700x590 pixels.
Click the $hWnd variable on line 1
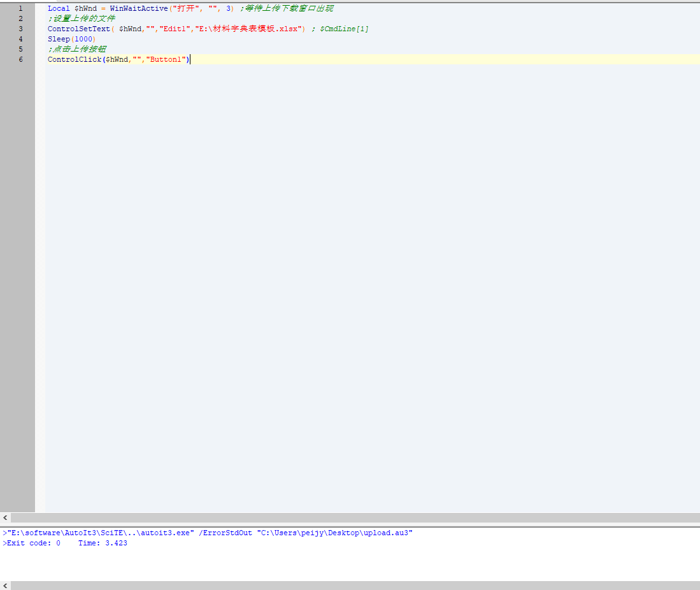tap(86, 8)
